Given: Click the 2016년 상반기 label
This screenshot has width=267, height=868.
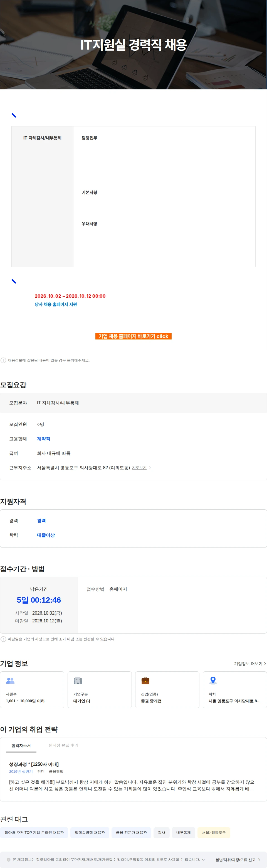Looking at the screenshot, I should [x=21, y=772].
